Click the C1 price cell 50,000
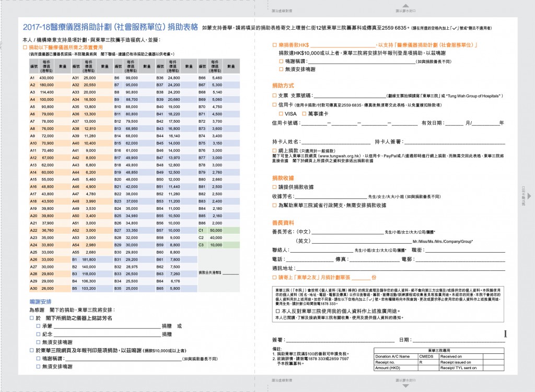535x392 pixels. [x=216, y=230]
